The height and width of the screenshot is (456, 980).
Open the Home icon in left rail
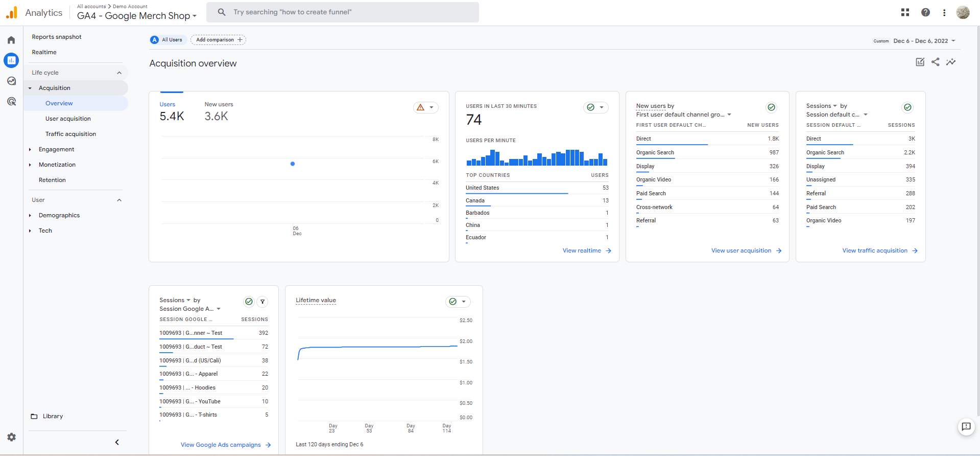[x=11, y=40]
